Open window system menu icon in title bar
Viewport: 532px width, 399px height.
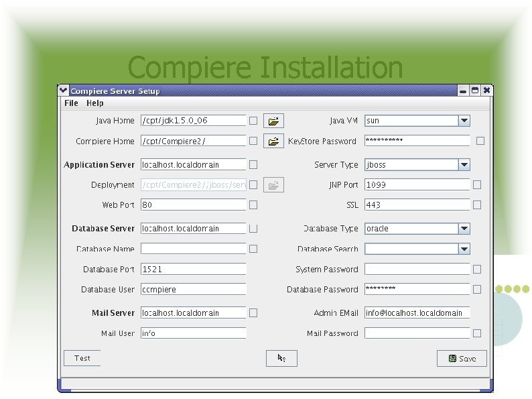click(63, 91)
